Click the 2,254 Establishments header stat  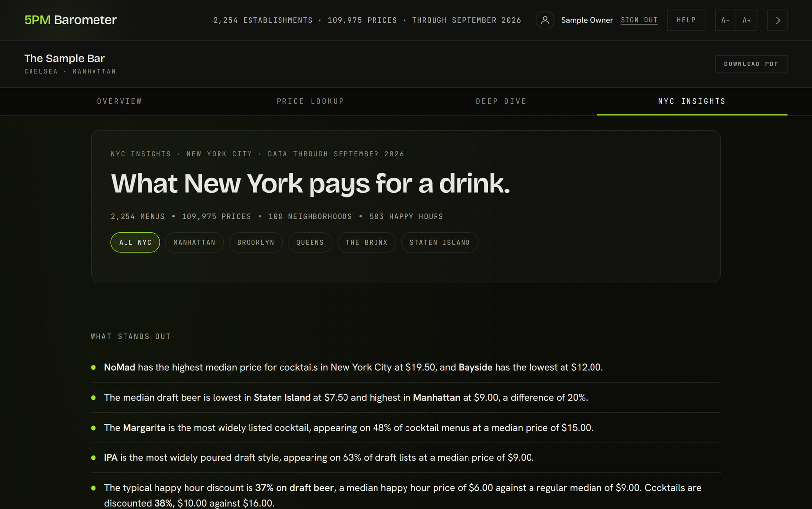pyautogui.click(x=263, y=20)
